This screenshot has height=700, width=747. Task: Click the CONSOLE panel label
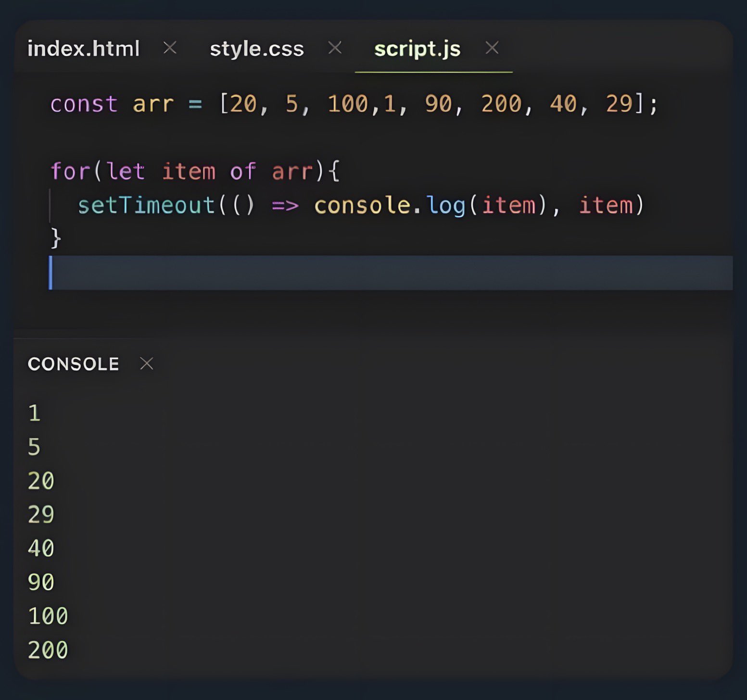tap(73, 364)
